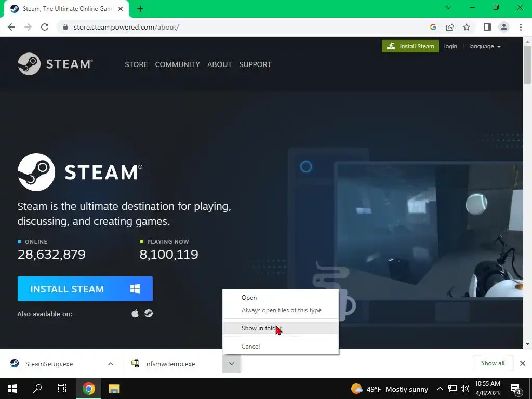Open the weather widget showing 49°F

(390, 389)
